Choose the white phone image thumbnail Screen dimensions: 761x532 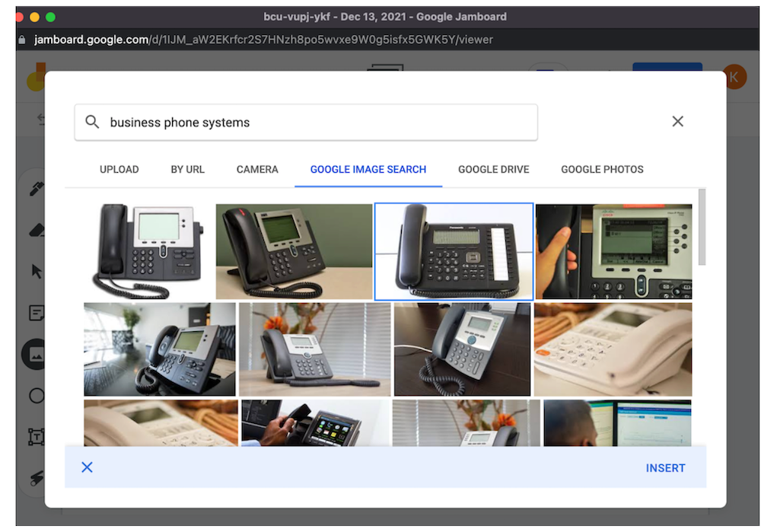(x=613, y=349)
